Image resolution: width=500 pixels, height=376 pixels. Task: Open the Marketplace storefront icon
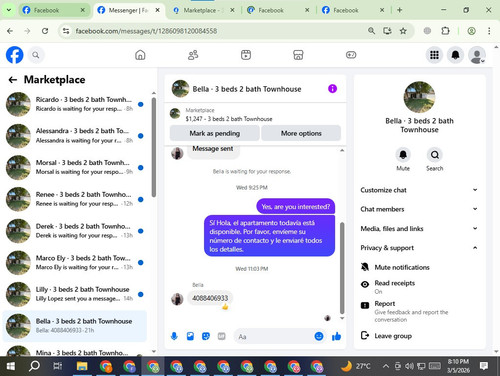pos(298,55)
